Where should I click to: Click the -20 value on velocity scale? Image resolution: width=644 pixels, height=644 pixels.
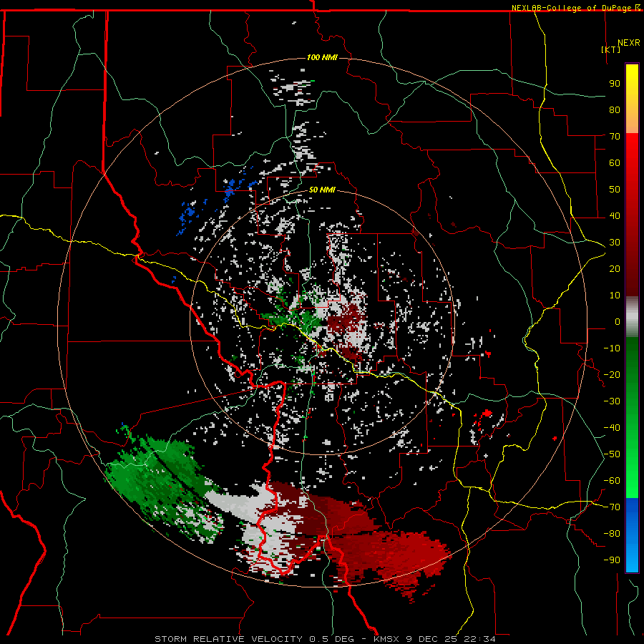(x=612, y=374)
